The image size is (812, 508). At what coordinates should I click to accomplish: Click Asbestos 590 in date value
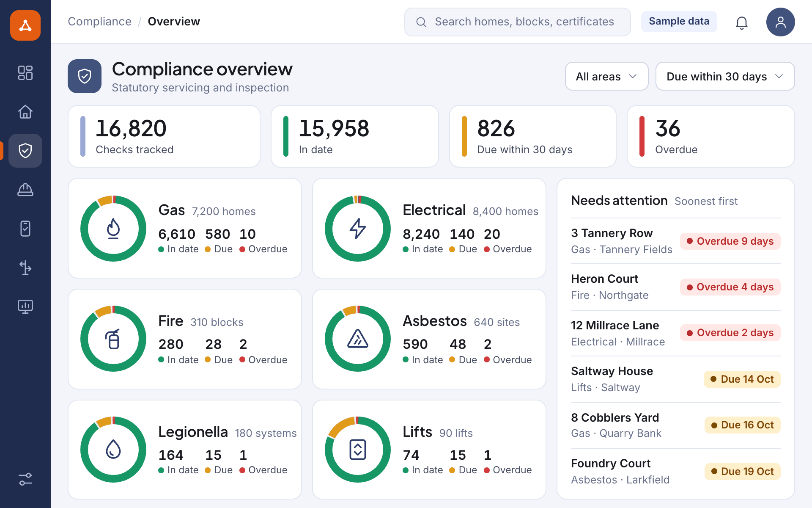pos(415,344)
